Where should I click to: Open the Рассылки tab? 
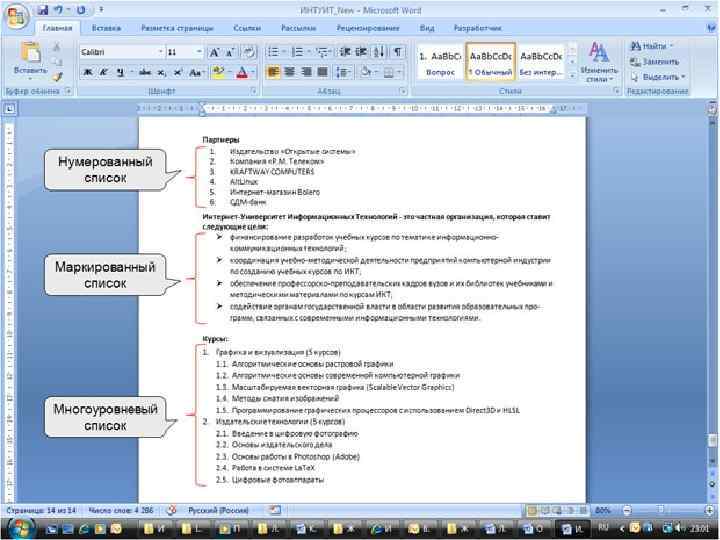[x=298, y=28]
